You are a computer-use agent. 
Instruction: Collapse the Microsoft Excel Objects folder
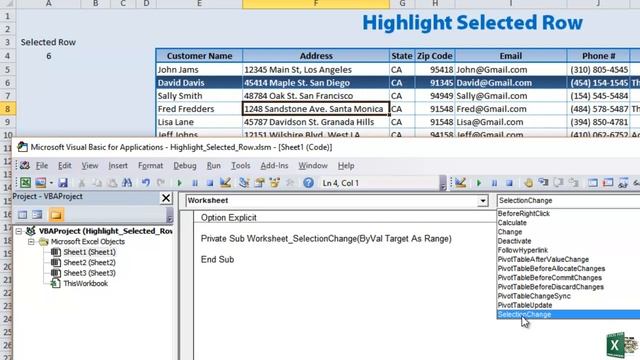(31, 242)
